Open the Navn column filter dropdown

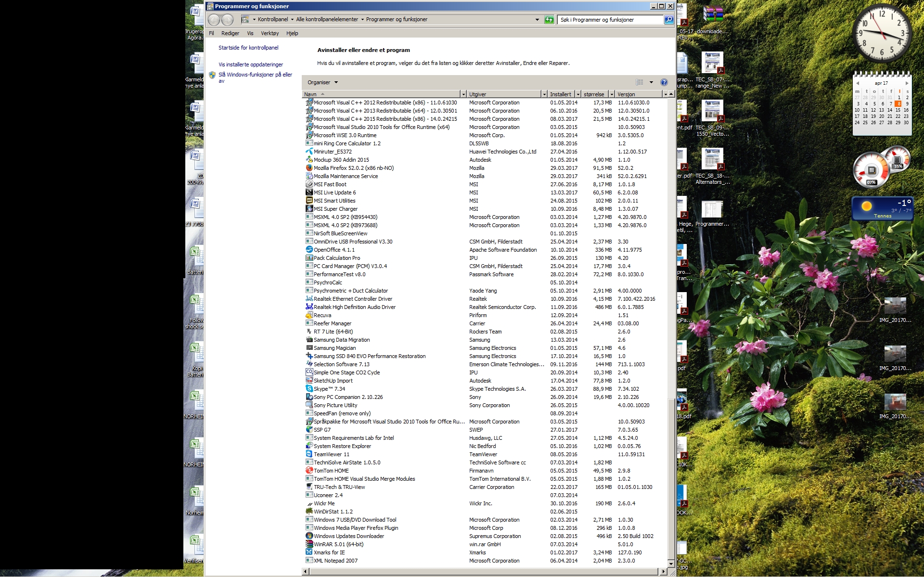(x=463, y=94)
